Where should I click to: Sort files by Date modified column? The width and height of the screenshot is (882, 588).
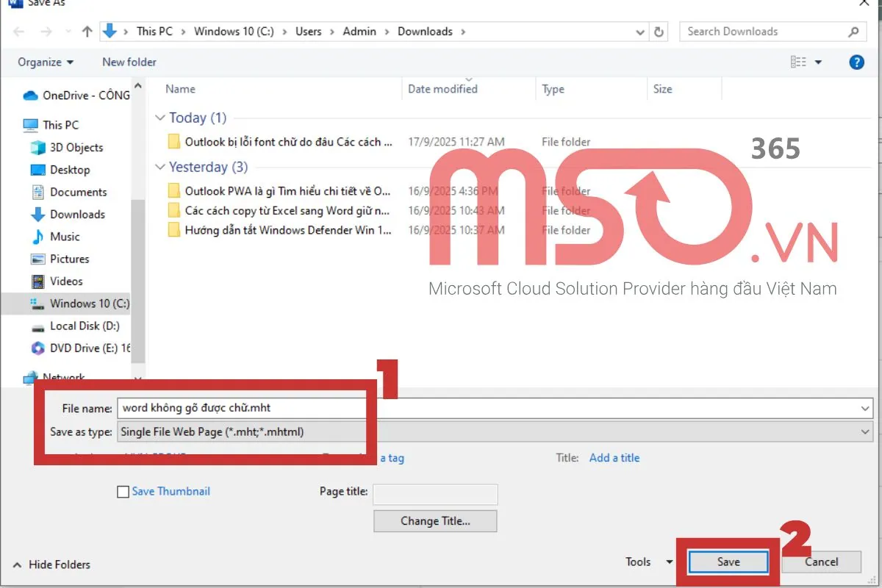coord(442,89)
